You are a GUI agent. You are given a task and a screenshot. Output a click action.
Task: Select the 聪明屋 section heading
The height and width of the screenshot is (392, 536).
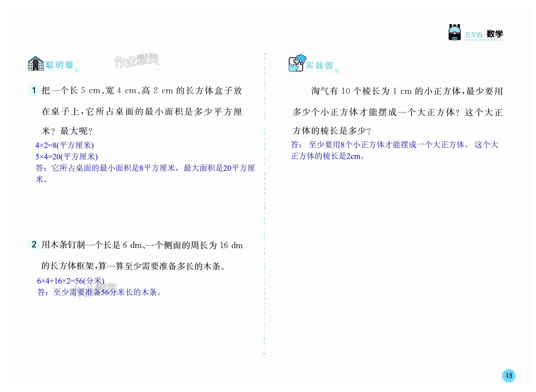[59, 65]
